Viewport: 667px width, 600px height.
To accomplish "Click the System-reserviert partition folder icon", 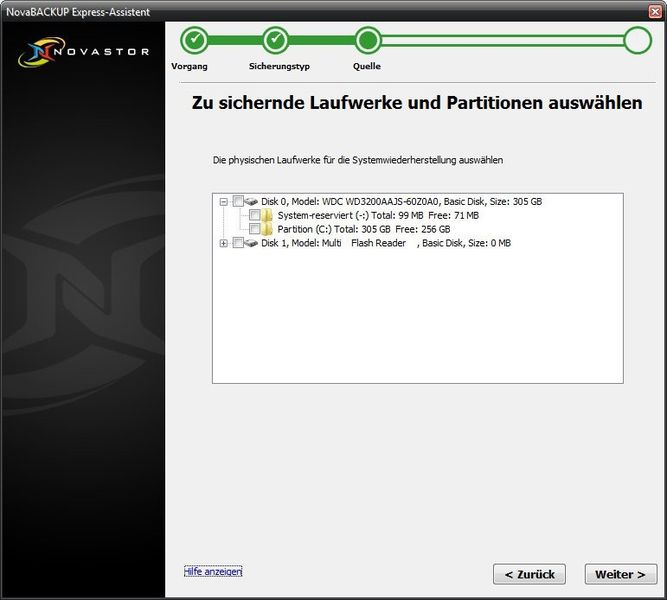I will [267, 215].
